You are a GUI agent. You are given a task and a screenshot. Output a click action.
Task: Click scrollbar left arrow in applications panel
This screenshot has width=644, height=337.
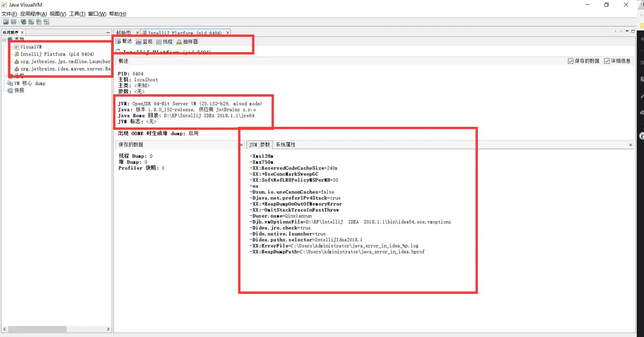pyautogui.click(x=5, y=329)
